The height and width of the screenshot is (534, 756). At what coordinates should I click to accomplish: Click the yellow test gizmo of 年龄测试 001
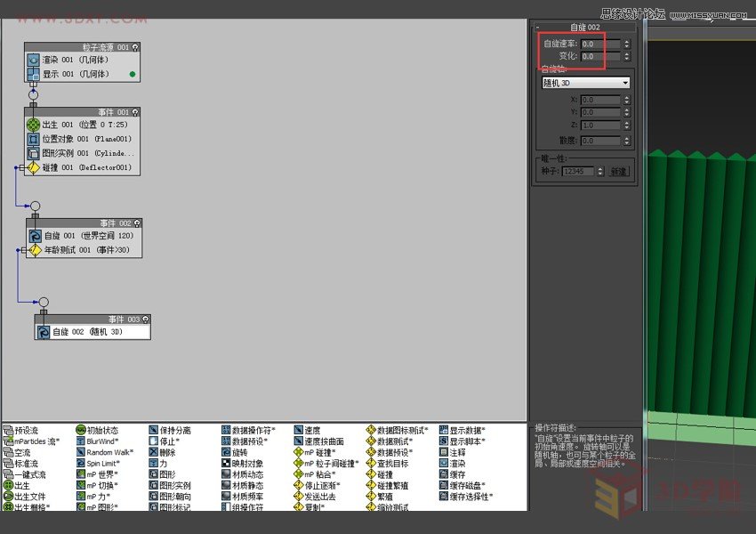tap(36, 249)
